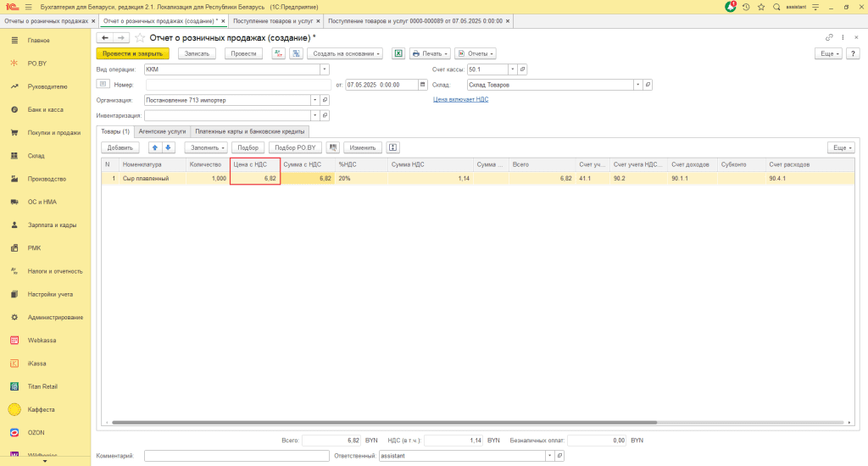Open the main hamburger menu in title bar
Image resolution: width=868 pixels, height=466 pixels.
click(x=28, y=7)
